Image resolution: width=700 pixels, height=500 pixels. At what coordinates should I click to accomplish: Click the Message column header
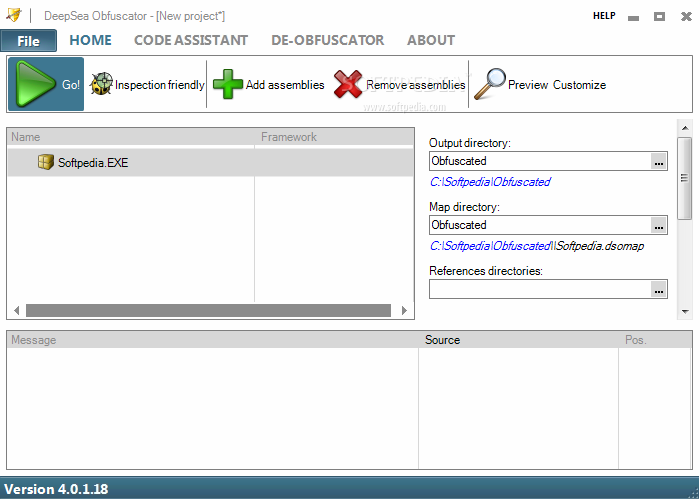[x=213, y=340]
